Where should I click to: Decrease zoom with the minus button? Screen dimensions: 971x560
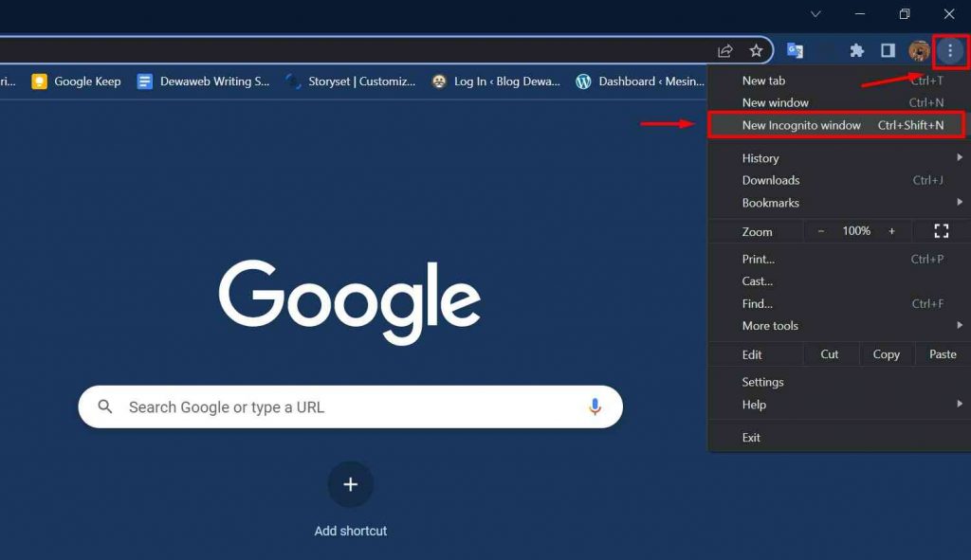(x=821, y=231)
